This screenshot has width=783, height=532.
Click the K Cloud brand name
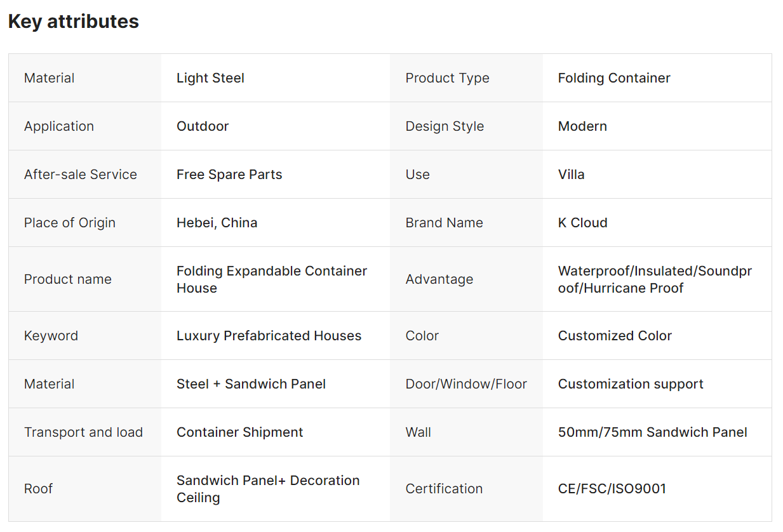click(582, 223)
